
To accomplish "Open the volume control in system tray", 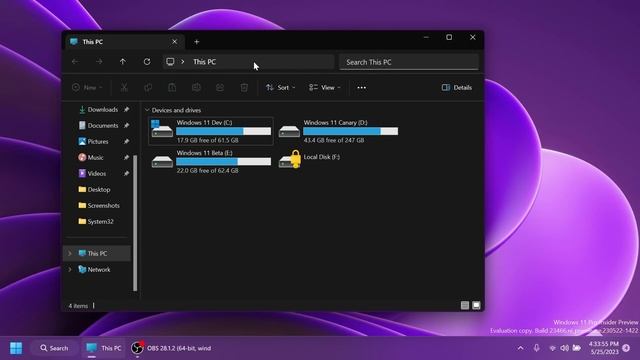I will 564,348.
